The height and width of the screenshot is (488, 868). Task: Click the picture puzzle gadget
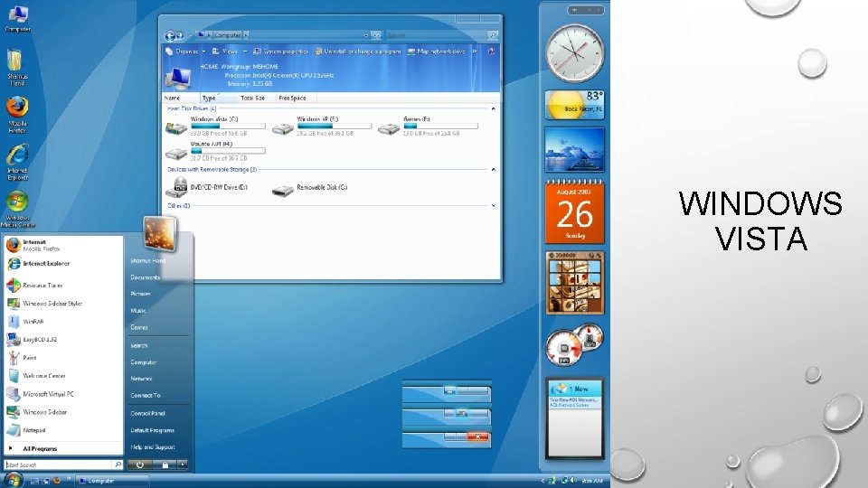click(x=575, y=283)
